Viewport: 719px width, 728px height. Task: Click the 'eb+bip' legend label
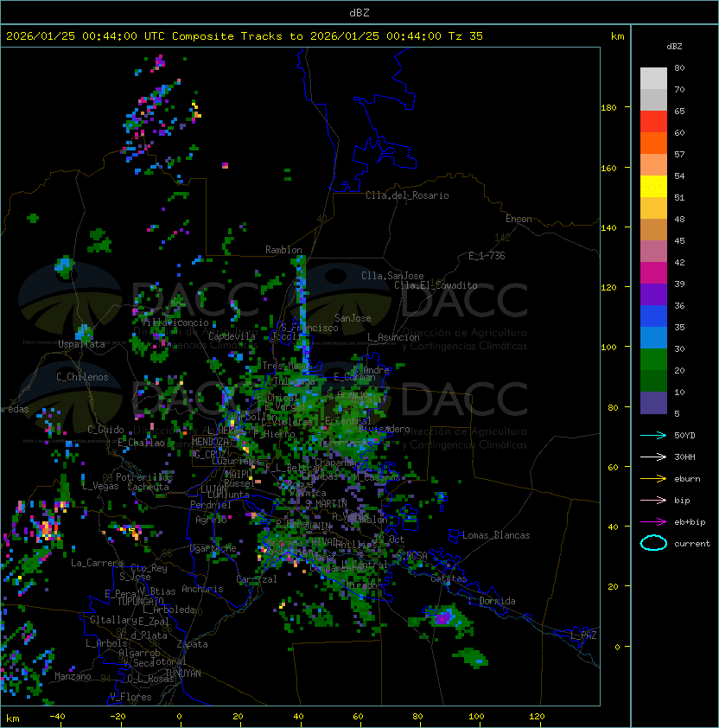point(690,522)
